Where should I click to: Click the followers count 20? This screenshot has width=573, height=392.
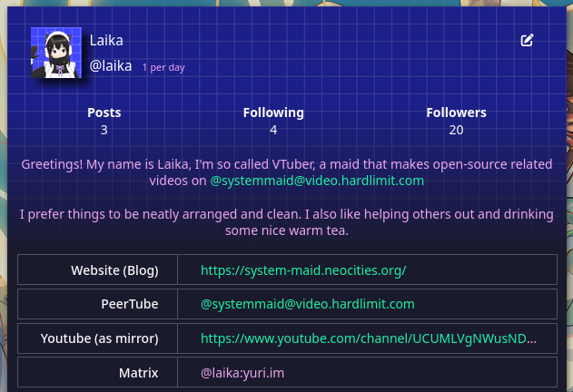click(x=456, y=130)
